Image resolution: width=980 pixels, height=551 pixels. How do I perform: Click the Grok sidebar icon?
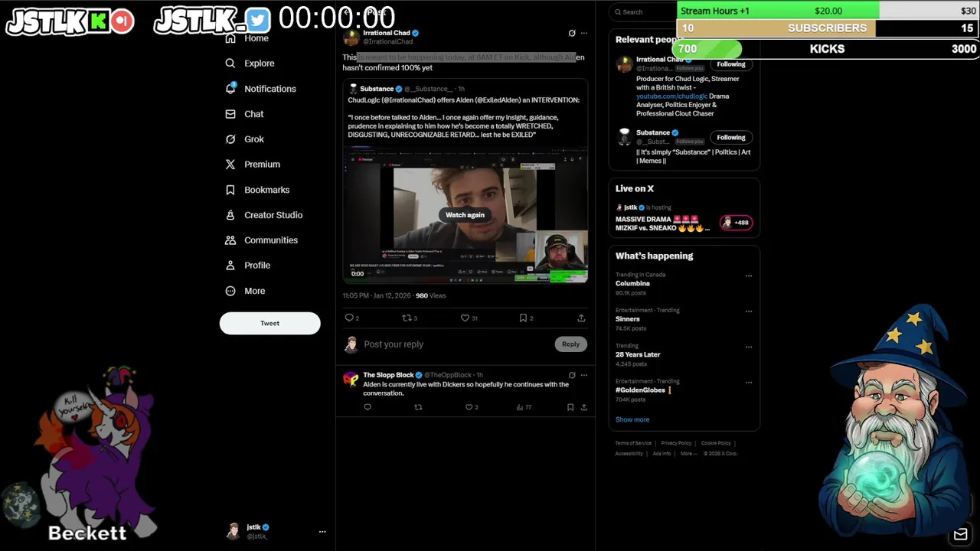coord(230,139)
